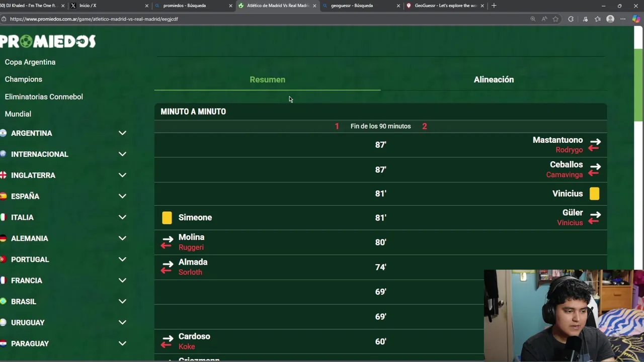Open the browser settings three-dots menu
This screenshot has height=362, width=644.
click(623, 19)
